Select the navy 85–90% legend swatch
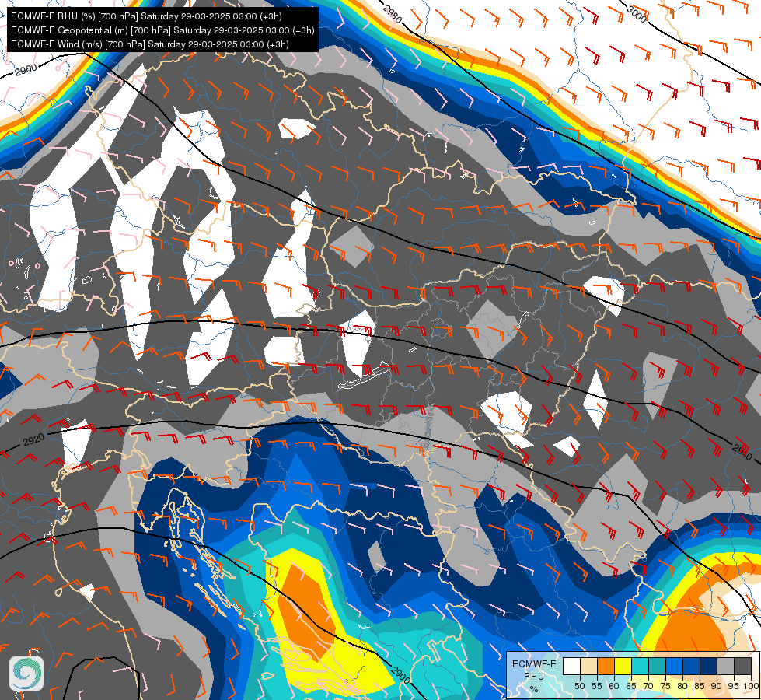The height and width of the screenshot is (700, 761). click(708, 666)
